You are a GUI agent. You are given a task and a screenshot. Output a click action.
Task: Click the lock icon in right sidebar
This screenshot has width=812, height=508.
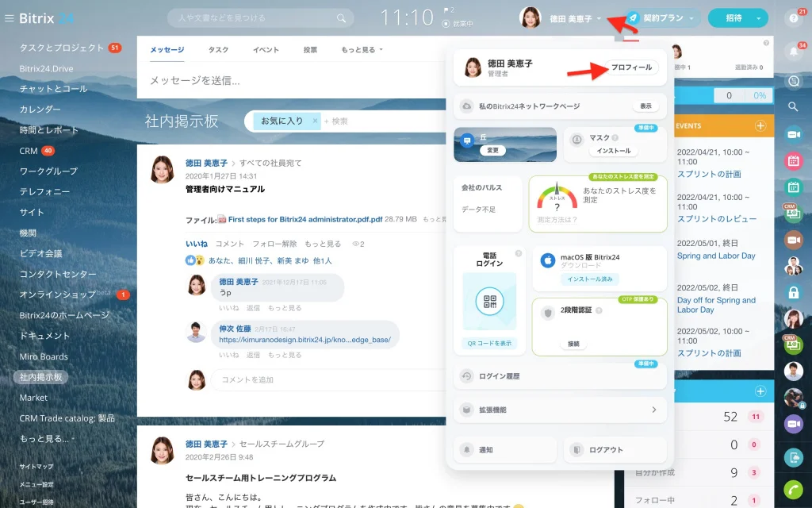click(x=793, y=293)
